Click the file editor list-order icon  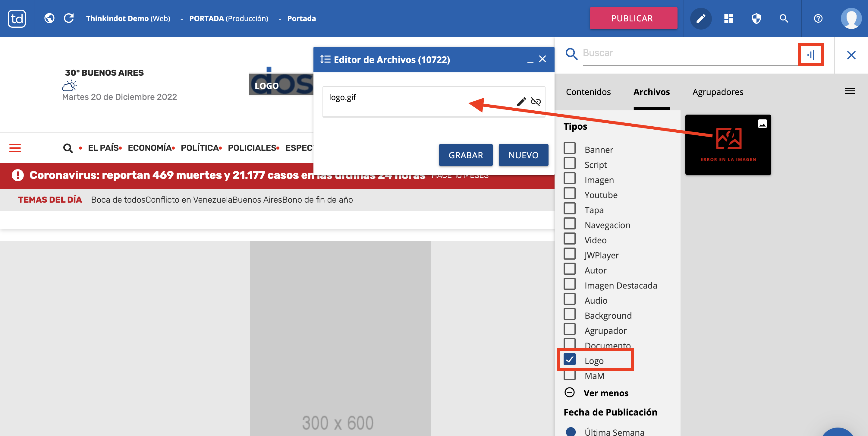pyautogui.click(x=325, y=59)
